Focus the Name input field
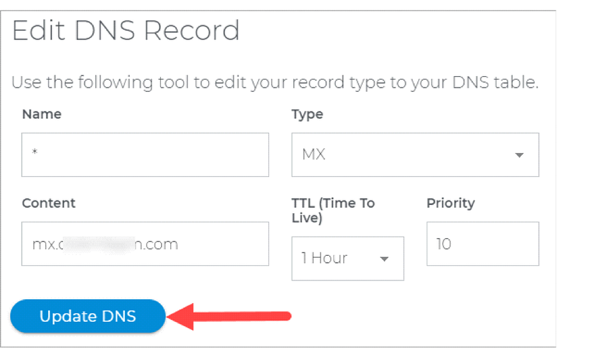 click(145, 154)
